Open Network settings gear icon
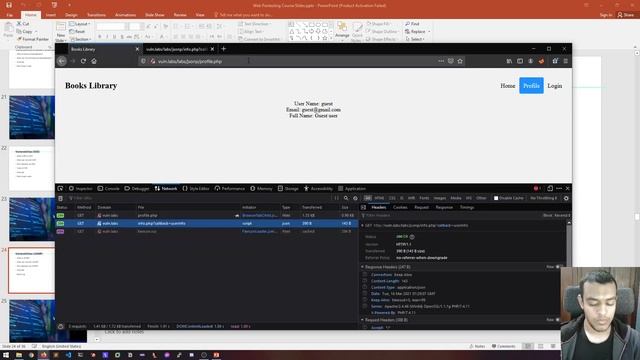Viewport: 640px width, 360px height. [566, 198]
